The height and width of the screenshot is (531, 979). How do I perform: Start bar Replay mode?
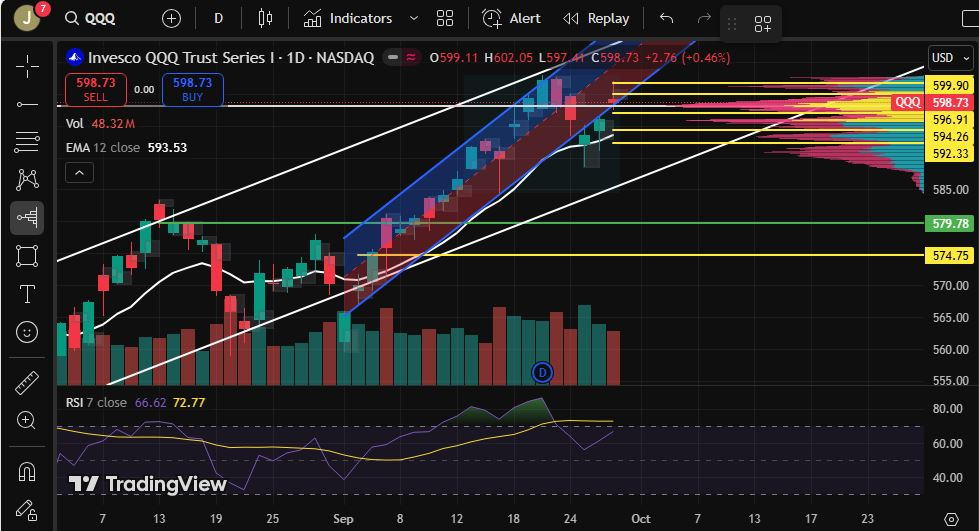click(x=596, y=19)
